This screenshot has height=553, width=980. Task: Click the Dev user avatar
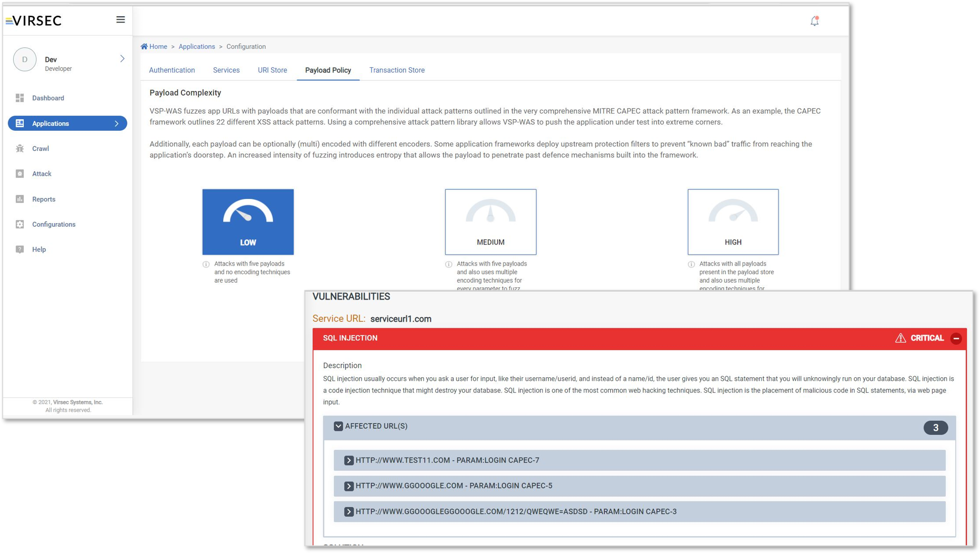(25, 60)
